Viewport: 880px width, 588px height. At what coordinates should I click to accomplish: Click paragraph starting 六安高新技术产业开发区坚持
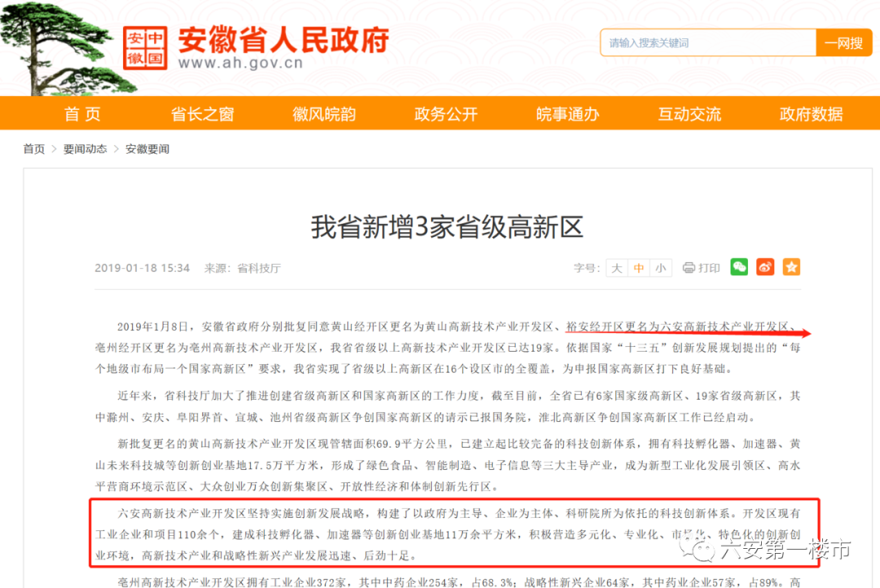(x=447, y=534)
